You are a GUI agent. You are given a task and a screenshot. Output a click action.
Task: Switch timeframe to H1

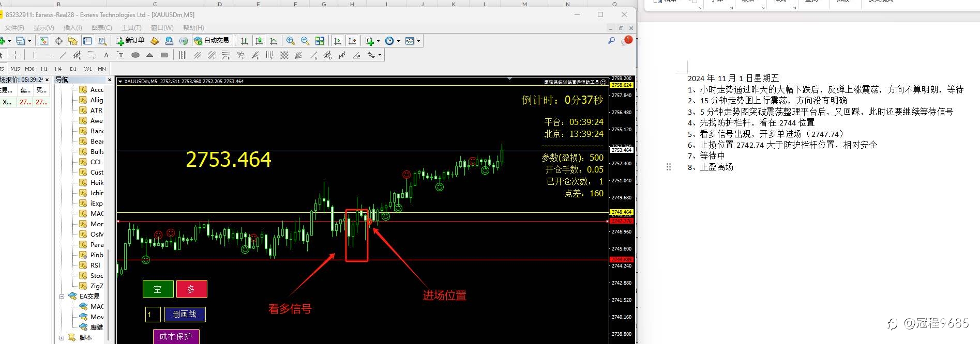click(44, 69)
